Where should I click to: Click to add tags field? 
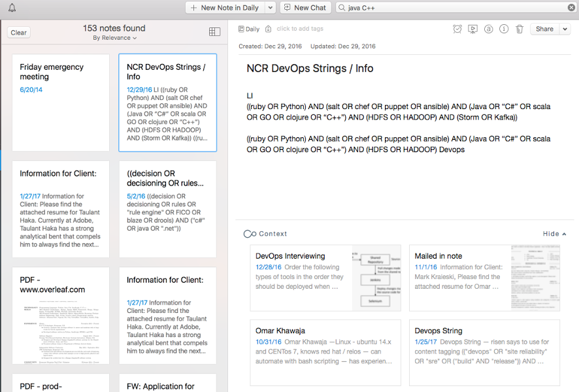(300, 29)
